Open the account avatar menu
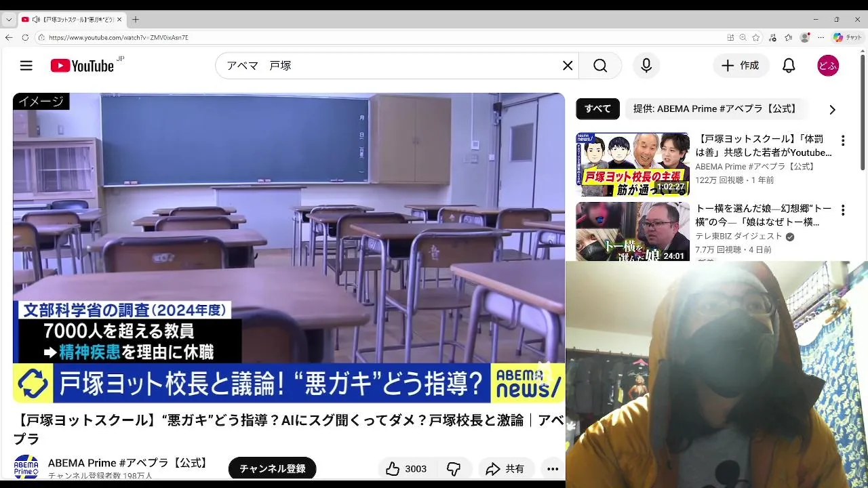This screenshot has width=868, height=488. 828,66
